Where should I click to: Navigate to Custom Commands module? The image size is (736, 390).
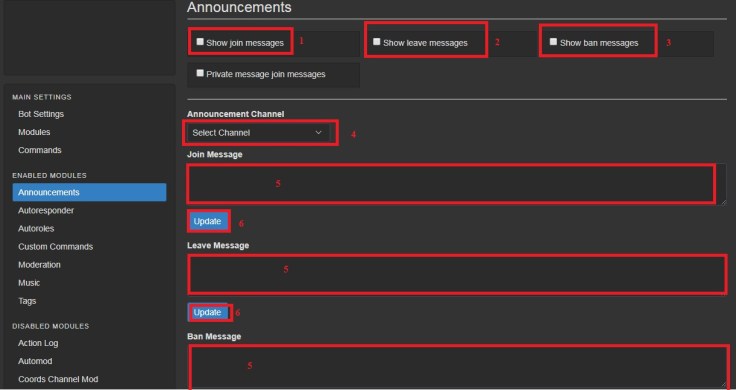pyautogui.click(x=55, y=247)
